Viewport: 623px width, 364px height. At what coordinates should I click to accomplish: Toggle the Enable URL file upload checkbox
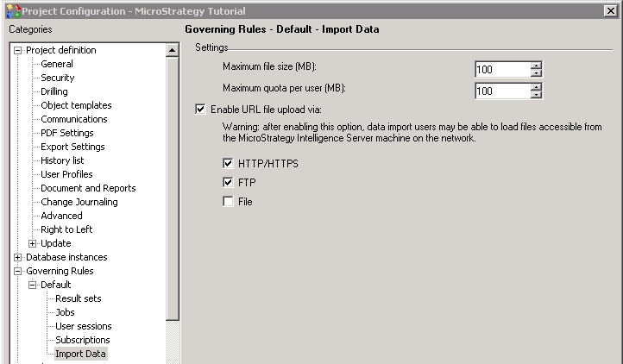tap(202, 110)
